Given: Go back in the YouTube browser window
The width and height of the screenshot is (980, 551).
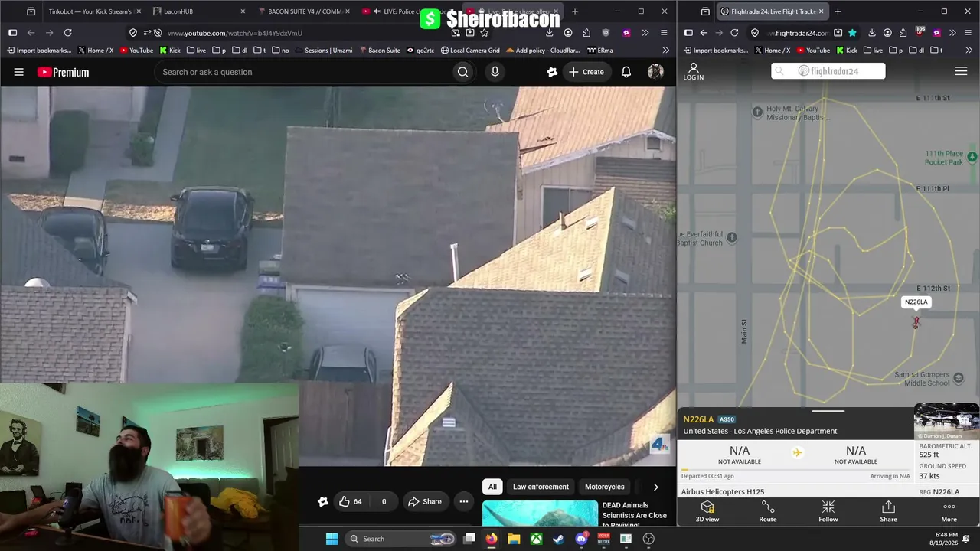Looking at the screenshot, I should 31,33.
